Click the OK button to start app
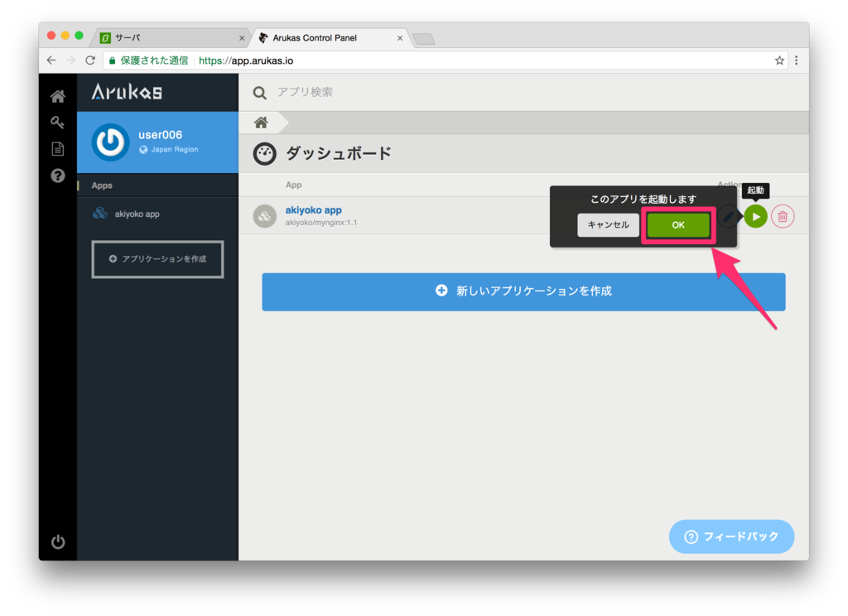848x616 pixels. point(678,224)
